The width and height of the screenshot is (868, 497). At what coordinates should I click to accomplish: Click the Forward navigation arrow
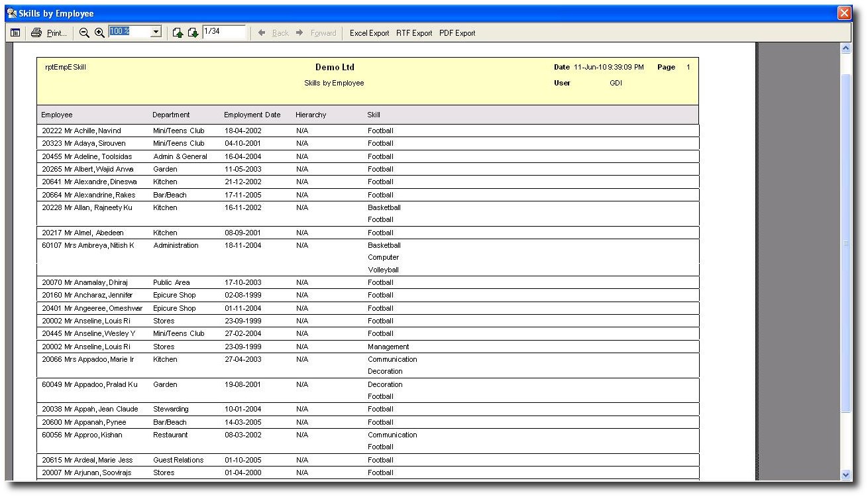317,33
